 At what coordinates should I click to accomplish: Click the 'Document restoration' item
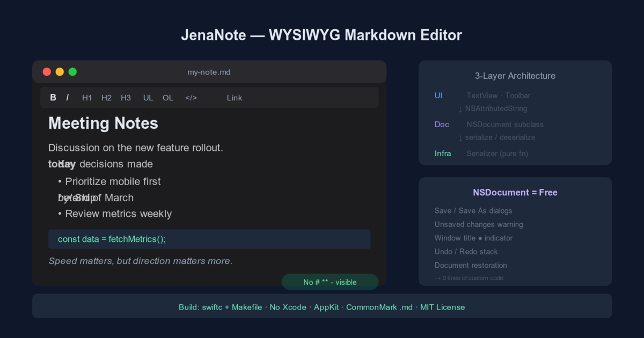click(x=471, y=265)
